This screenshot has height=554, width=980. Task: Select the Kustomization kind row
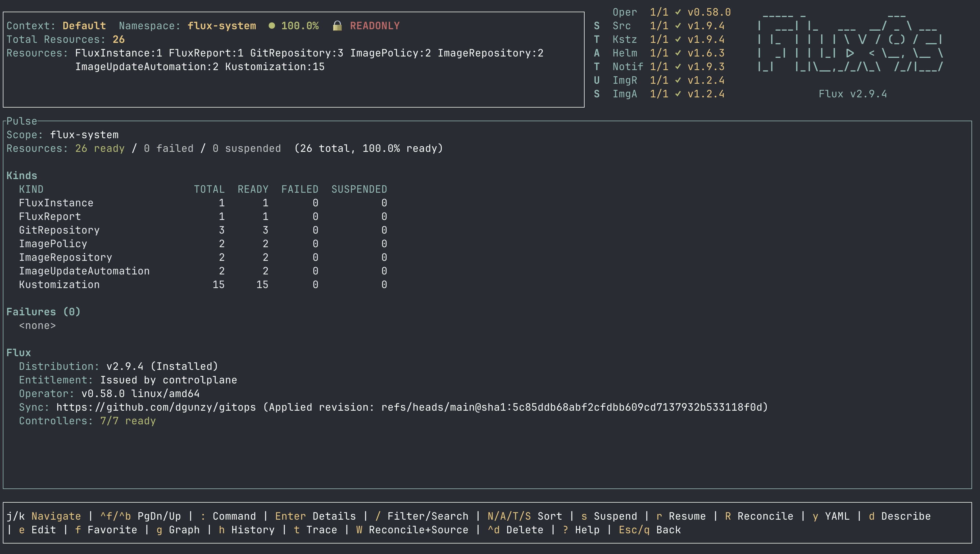coord(203,285)
